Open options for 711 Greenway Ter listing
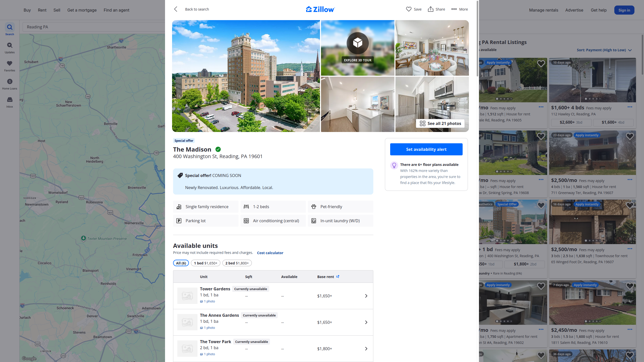Screen dimensions: 644x362 [630, 179]
